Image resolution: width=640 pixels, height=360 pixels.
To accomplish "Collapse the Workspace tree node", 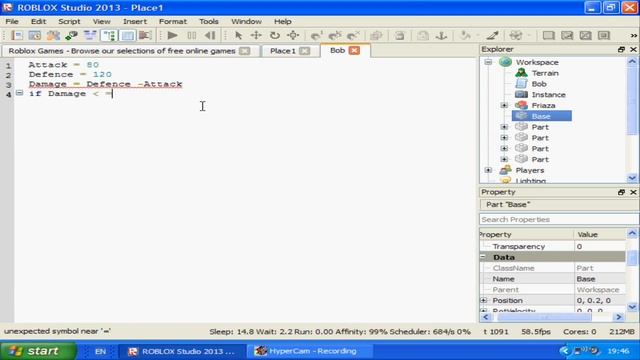I will pos(488,62).
